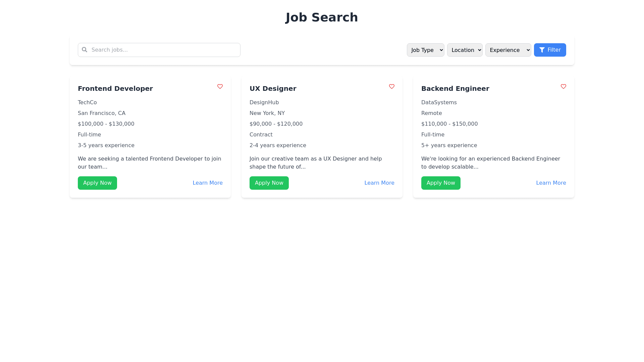Save the Backend Engineer job with heart
The height and width of the screenshot is (362, 644).
[x=563, y=86]
